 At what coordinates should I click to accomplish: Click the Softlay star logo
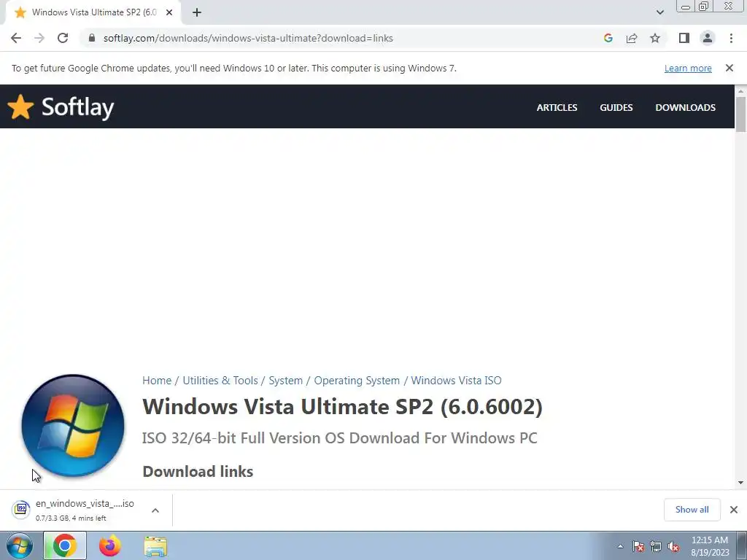pyautogui.click(x=20, y=106)
